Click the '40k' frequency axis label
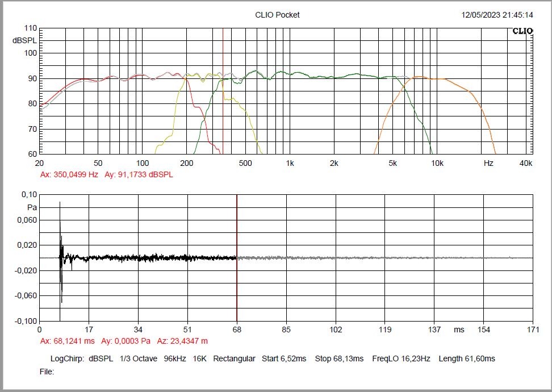The width and height of the screenshot is (552, 392). pos(526,164)
